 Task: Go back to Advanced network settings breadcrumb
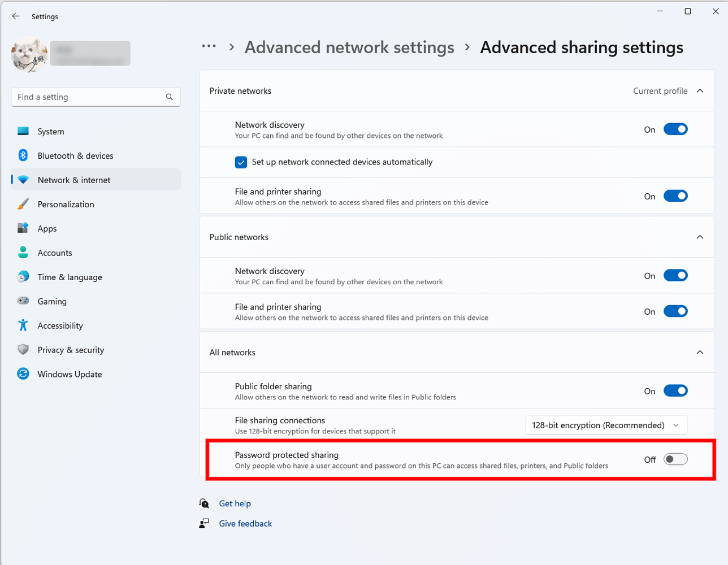[349, 47]
